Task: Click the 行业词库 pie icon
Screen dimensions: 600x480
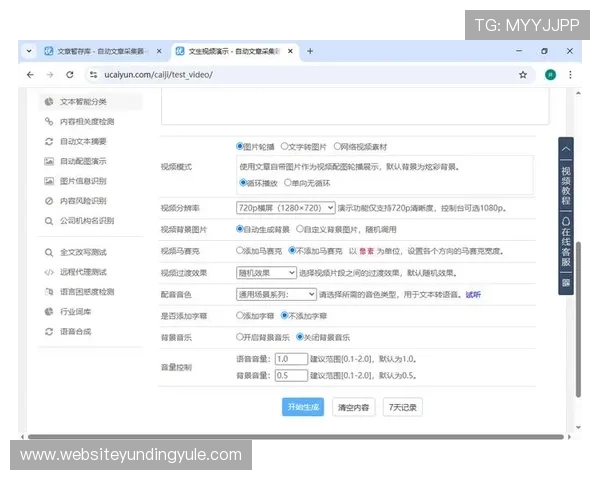Action: point(49,312)
